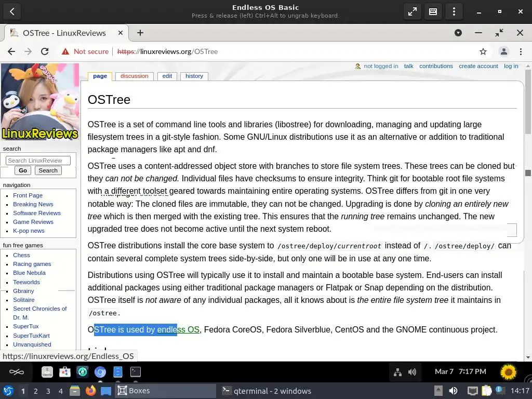The width and height of the screenshot is (532, 399).
Task: Click browser back arrow
Action: point(11,51)
